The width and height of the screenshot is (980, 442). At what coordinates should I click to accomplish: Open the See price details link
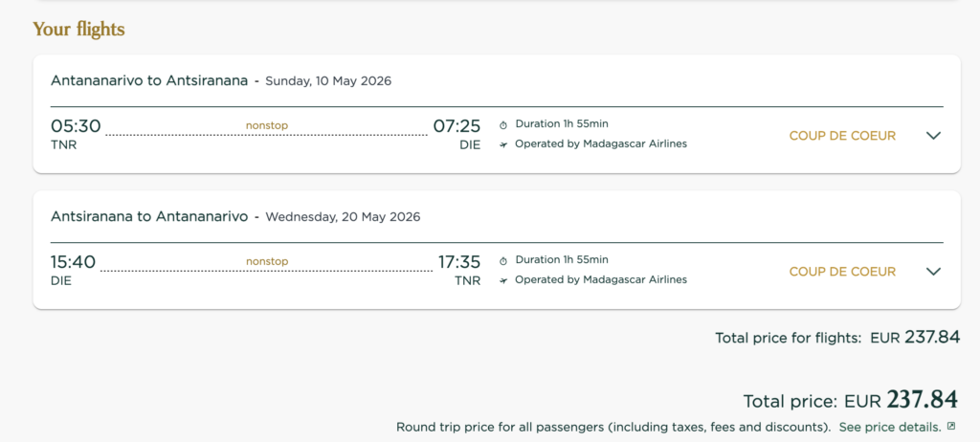(x=889, y=427)
